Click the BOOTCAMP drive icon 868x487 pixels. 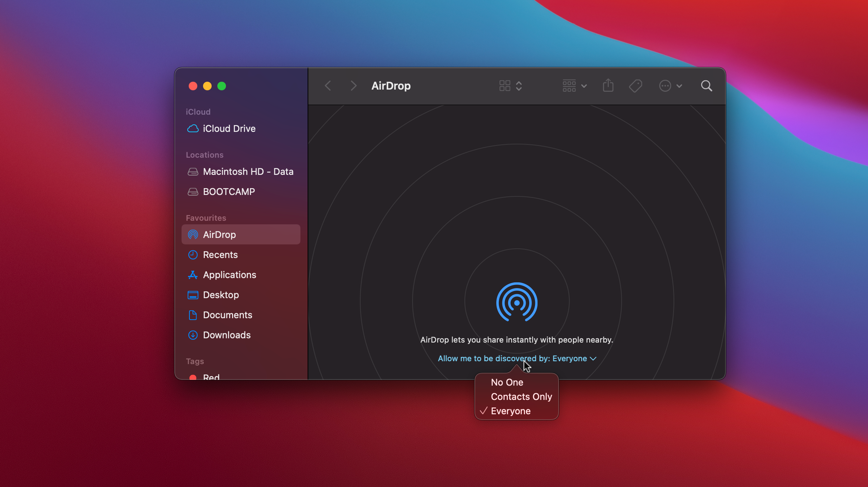(193, 192)
